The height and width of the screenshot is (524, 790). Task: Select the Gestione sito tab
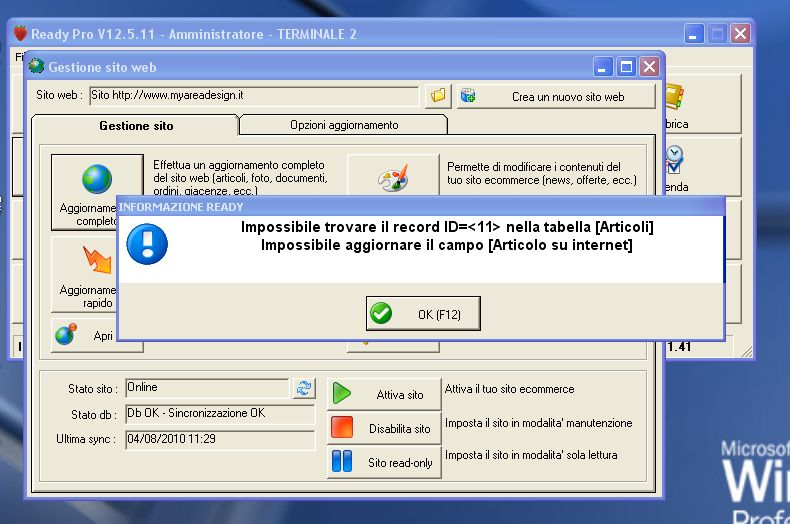point(136,125)
